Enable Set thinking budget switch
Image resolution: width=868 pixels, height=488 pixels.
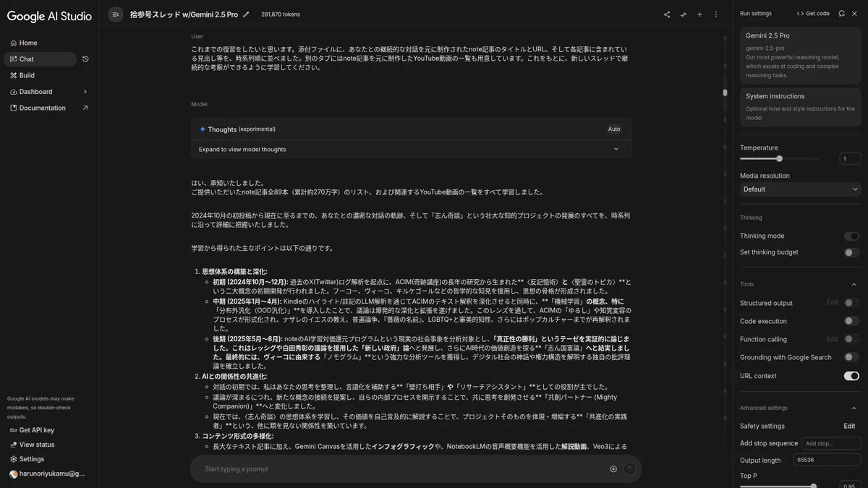pyautogui.click(x=851, y=252)
